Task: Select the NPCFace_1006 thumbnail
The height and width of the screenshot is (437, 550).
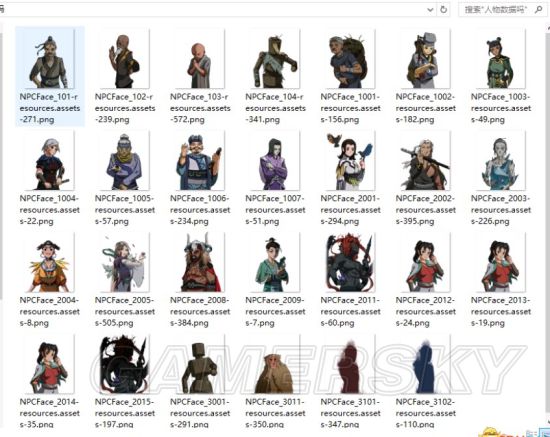Action: tap(200, 161)
